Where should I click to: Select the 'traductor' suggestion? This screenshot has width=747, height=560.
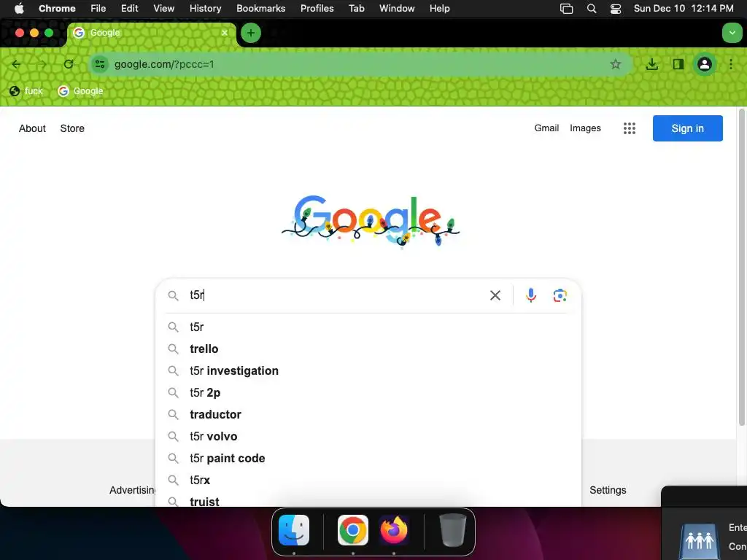coord(368,414)
